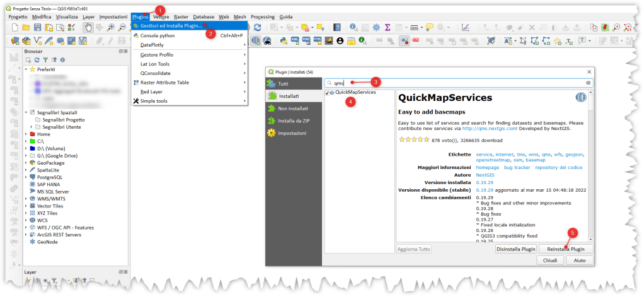Click the Save Project floppy disk icon

tap(37, 27)
